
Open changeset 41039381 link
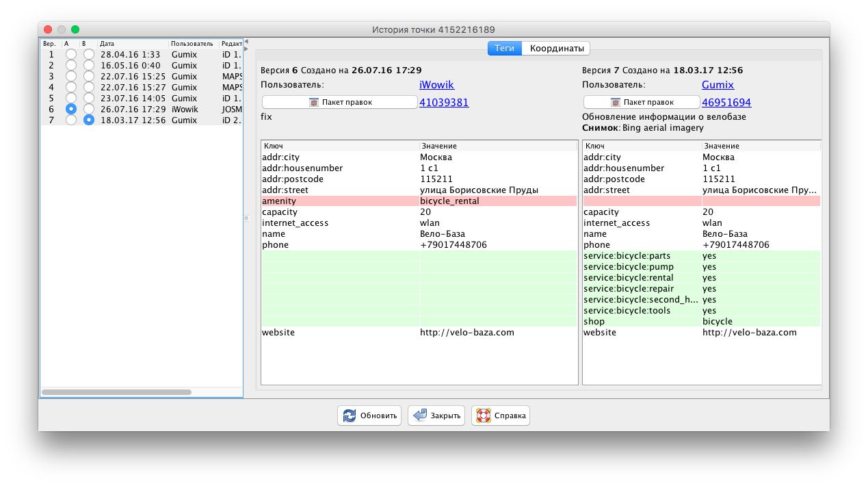pyautogui.click(x=444, y=103)
